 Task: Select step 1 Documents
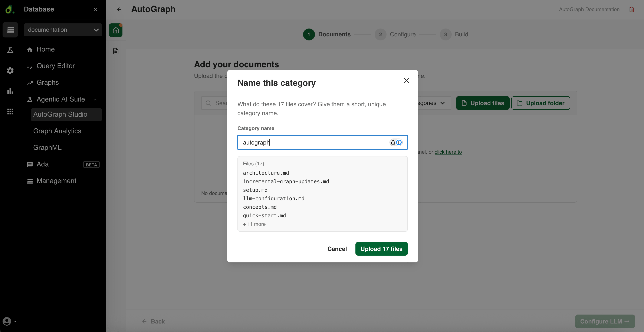click(327, 34)
